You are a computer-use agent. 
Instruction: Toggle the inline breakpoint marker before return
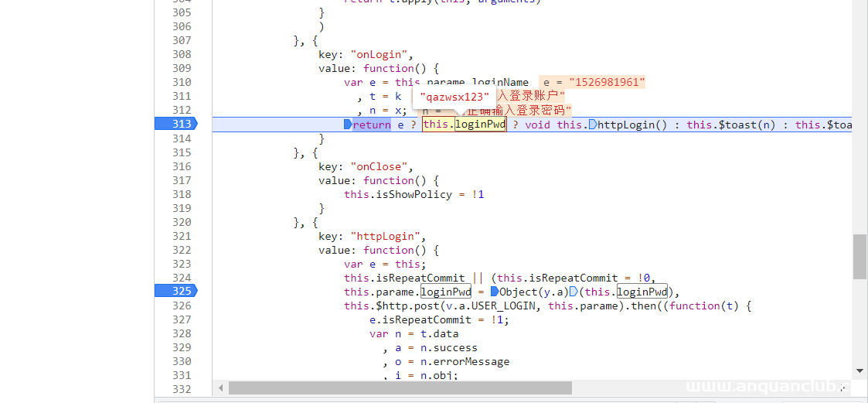(348, 125)
